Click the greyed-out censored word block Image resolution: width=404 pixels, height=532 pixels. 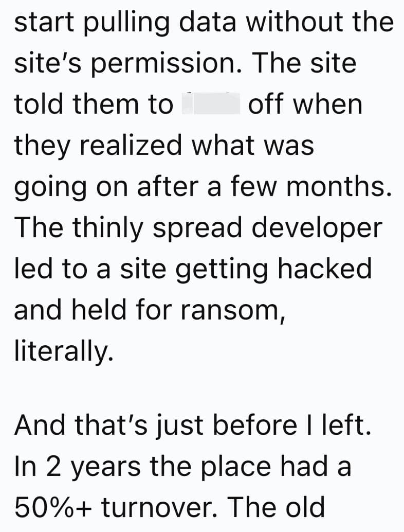[x=211, y=104]
